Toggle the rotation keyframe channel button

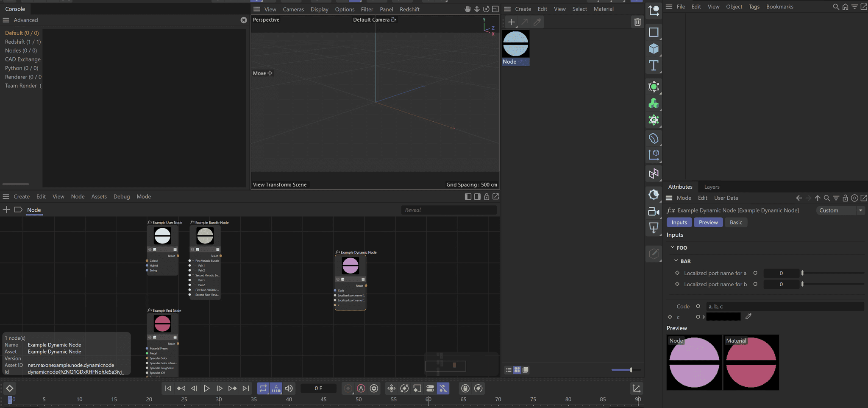click(x=404, y=388)
